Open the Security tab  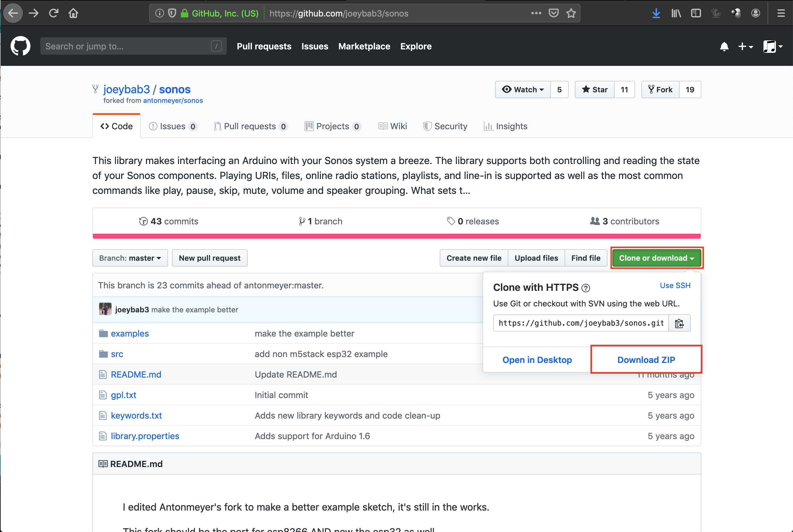coord(445,126)
